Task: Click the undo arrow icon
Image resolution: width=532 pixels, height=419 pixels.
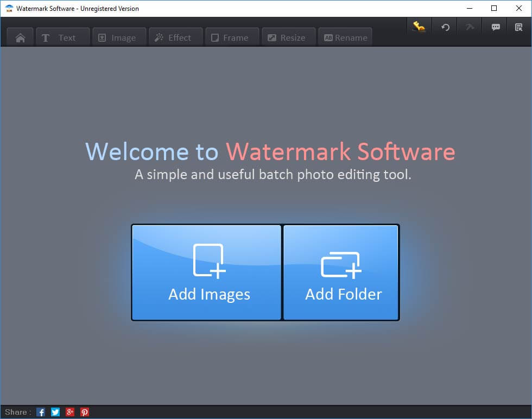Action: pyautogui.click(x=445, y=27)
